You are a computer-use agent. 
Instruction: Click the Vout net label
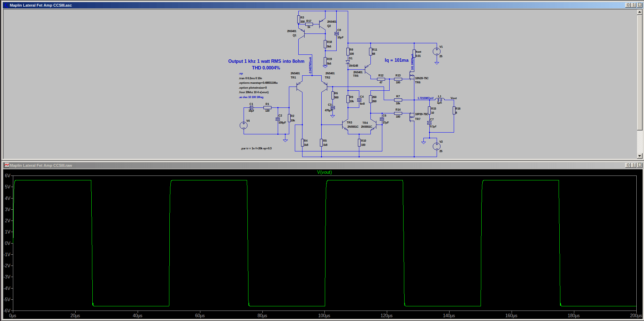[453, 98]
